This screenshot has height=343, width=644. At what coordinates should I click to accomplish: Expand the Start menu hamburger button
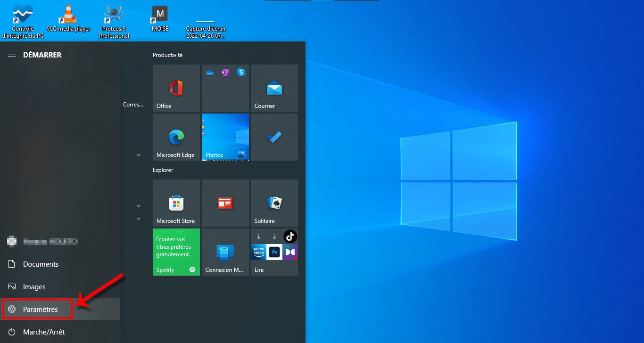(12, 55)
